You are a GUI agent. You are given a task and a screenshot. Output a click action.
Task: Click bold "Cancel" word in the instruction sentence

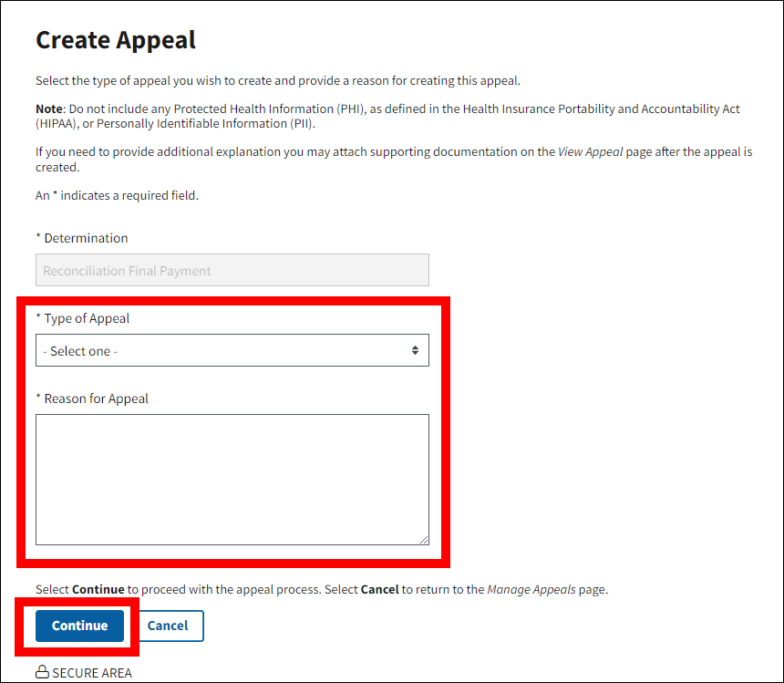379,589
